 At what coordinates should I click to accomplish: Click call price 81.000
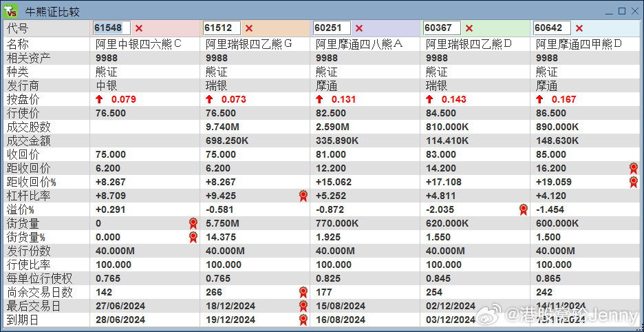(x=331, y=155)
